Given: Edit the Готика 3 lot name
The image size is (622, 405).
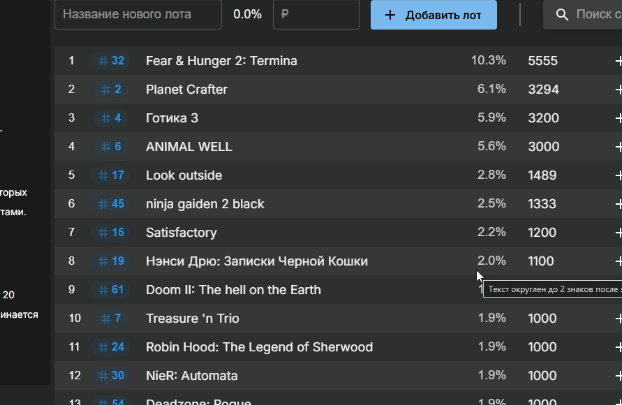Looking at the screenshot, I should click(172, 118).
